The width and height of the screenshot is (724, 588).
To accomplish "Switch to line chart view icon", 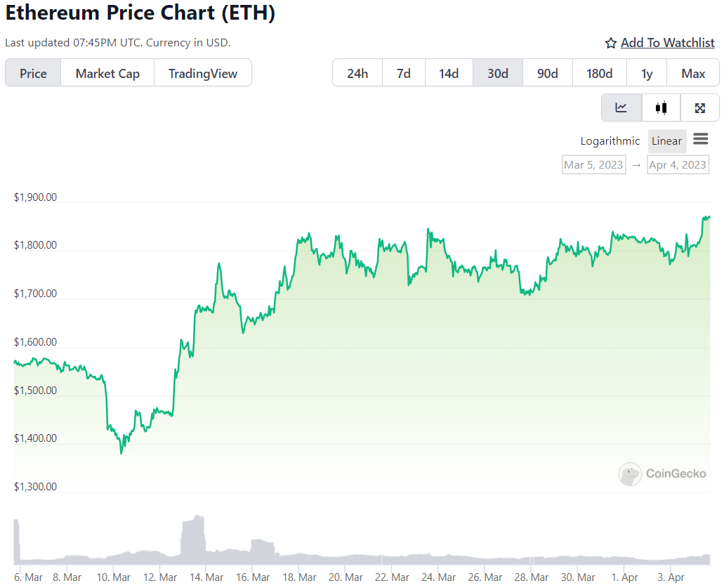I will (621, 108).
